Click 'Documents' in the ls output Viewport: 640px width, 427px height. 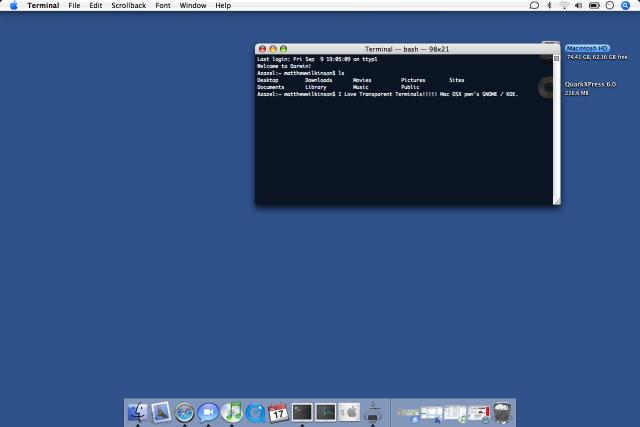pyautogui.click(x=271, y=87)
